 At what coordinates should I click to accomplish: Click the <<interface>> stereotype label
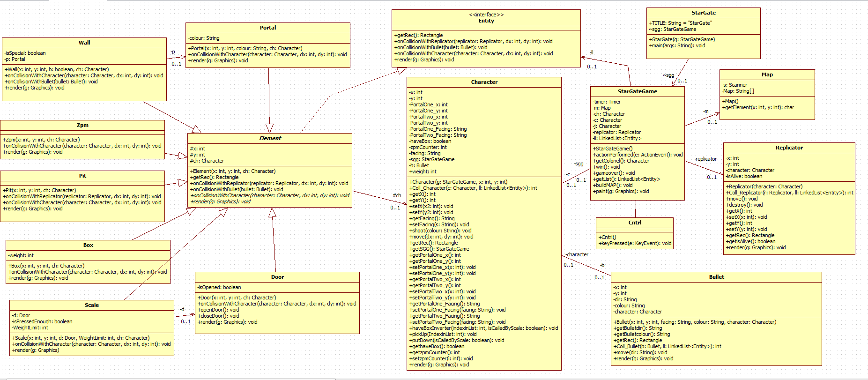(486, 15)
